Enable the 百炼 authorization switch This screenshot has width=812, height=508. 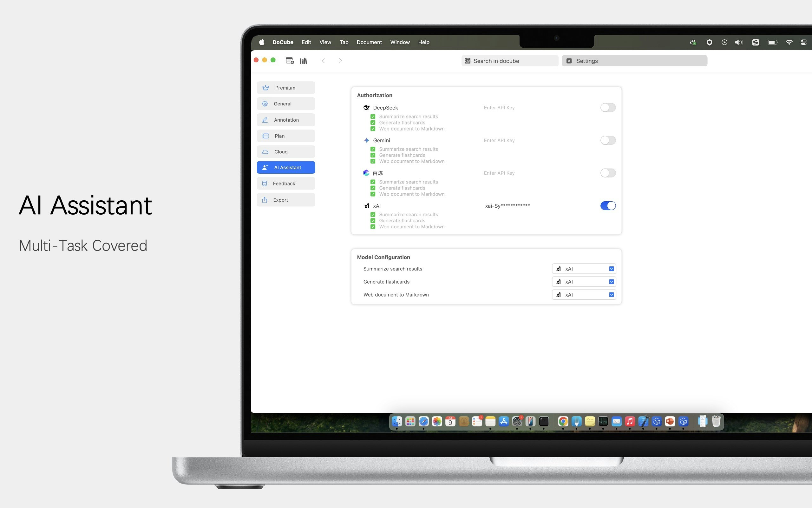pyautogui.click(x=608, y=173)
